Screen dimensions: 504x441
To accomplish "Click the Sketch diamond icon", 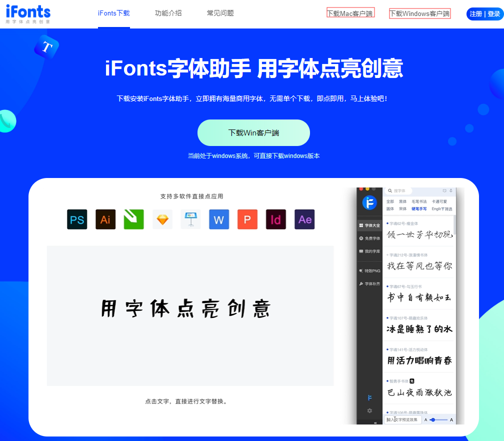I will coord(162,219).
